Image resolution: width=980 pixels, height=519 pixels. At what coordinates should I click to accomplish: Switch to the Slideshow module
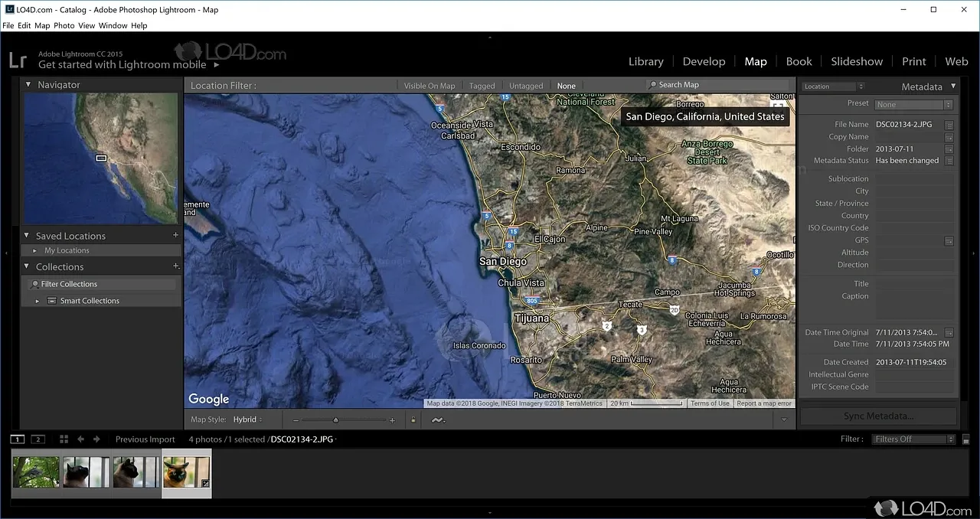pyautogui.click(x=857, y=61)
